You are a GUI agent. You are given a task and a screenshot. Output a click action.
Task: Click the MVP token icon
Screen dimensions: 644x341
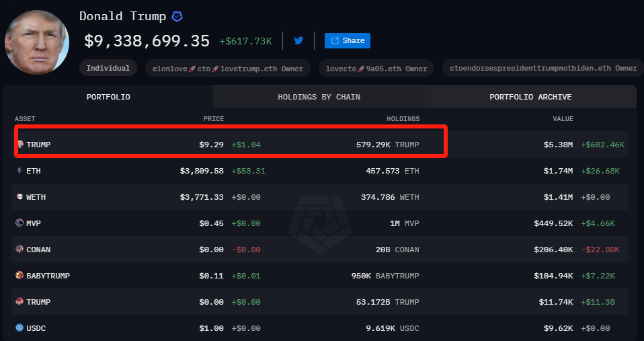[19, 223]
